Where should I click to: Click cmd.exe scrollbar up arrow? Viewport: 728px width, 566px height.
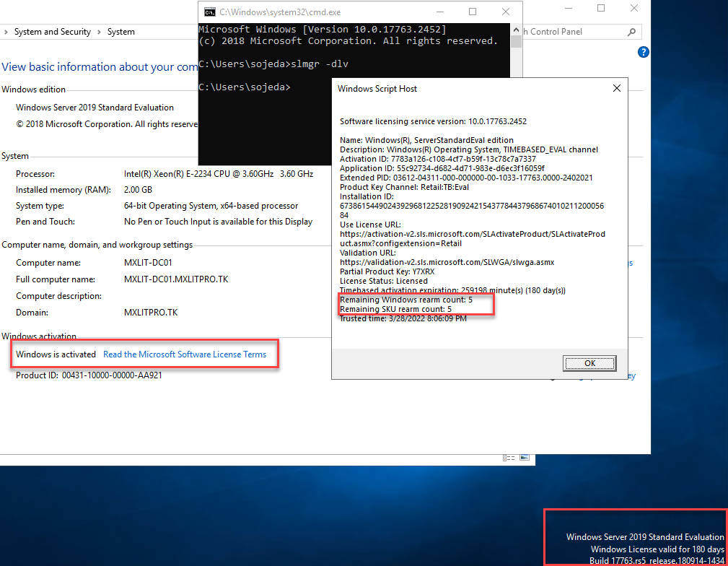[x=516, y=29]
